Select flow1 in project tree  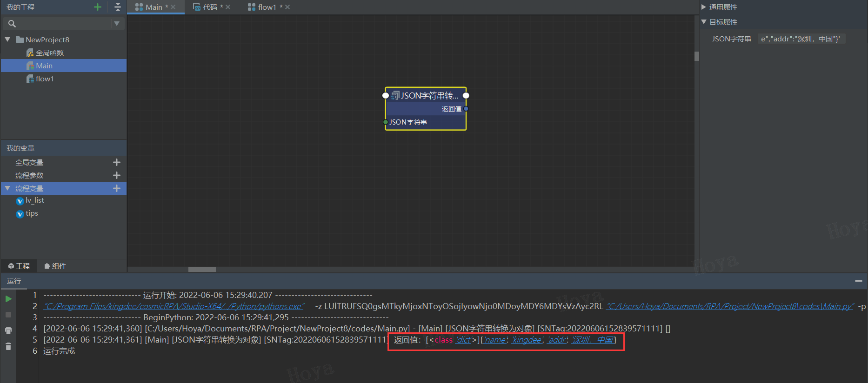(45, 79)
